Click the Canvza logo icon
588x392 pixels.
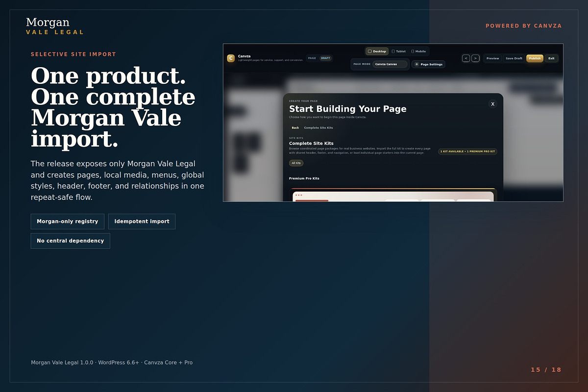(231, 58)
